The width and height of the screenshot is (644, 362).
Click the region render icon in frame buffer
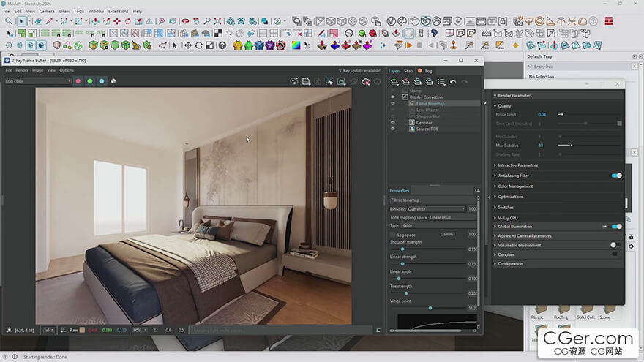coord(341,81)
